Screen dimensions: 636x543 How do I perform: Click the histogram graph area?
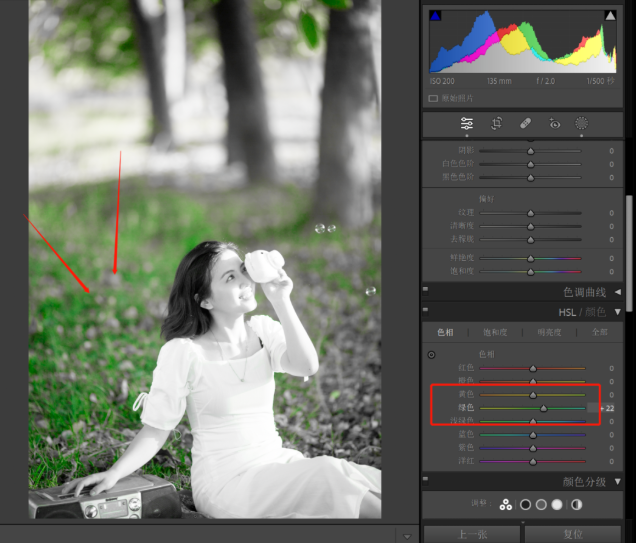pos(523,41)
